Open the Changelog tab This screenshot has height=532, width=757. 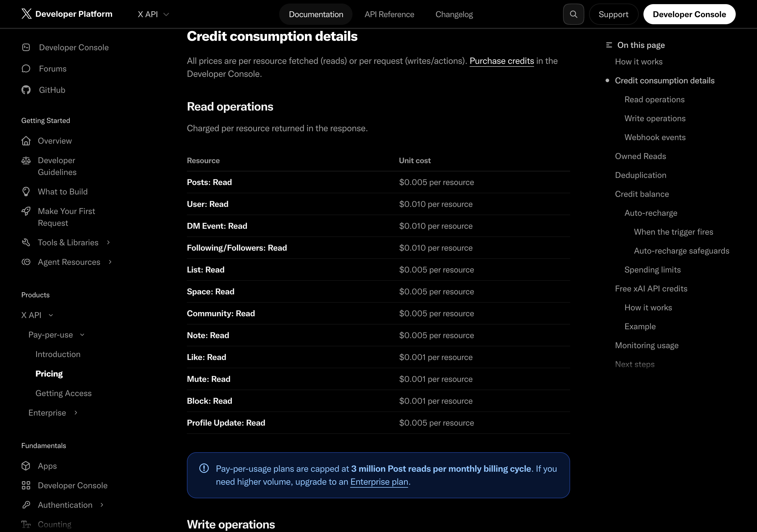coord(454,14)
